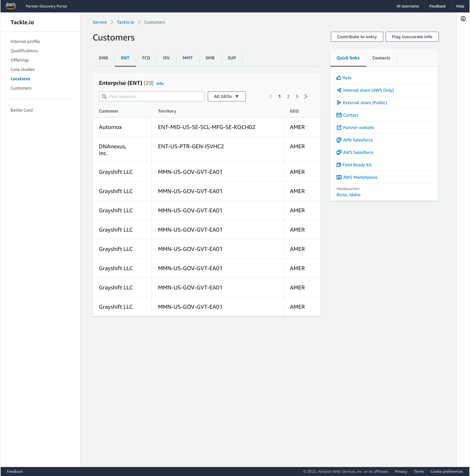
Task: Sort by Territory column header
Action: click(x=167, y=111)
